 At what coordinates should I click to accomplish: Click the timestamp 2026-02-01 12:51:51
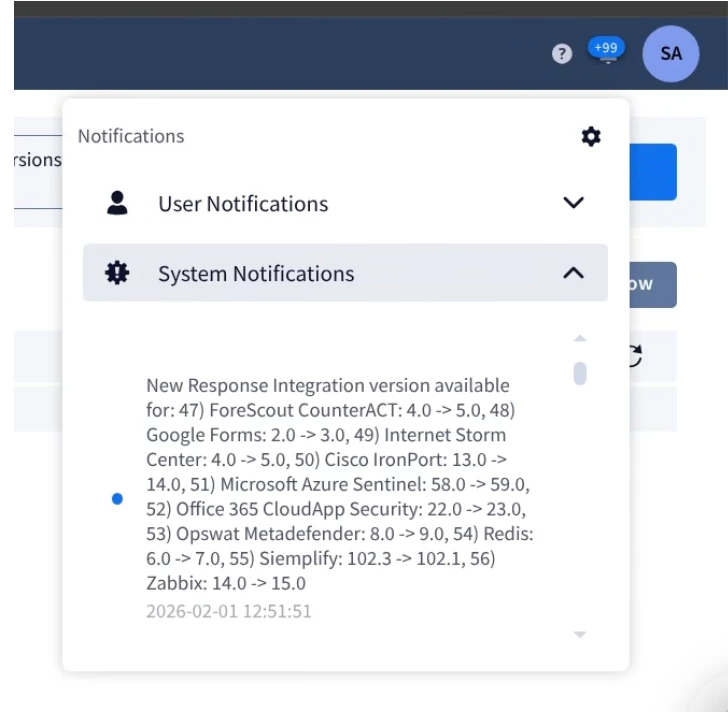tap(229, 611)
